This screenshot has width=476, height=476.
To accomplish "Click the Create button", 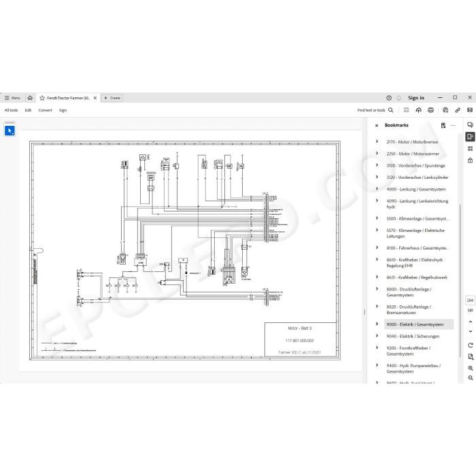I will (112, 98).
